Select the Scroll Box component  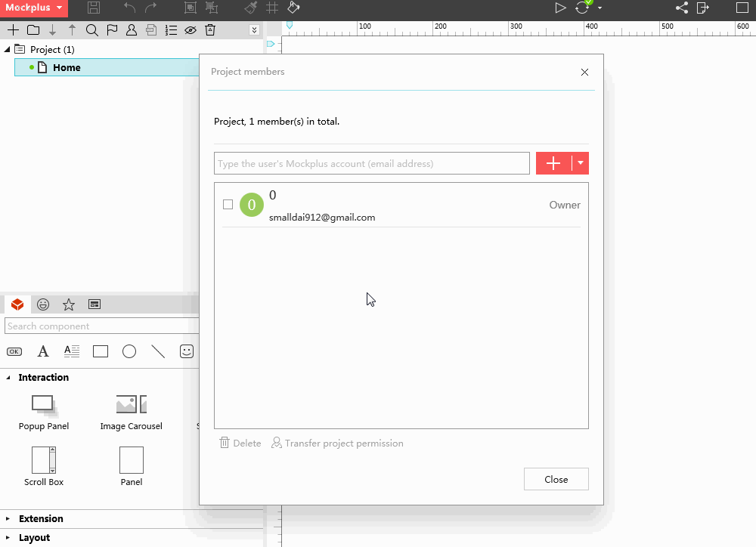click(x=44, y=466)
